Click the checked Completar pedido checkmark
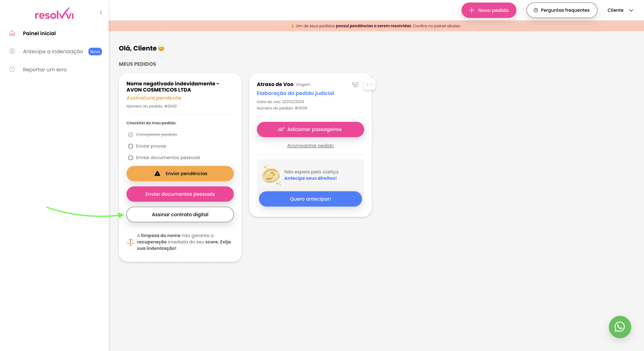This screenshot has height=351, width=644. (131, 134)
